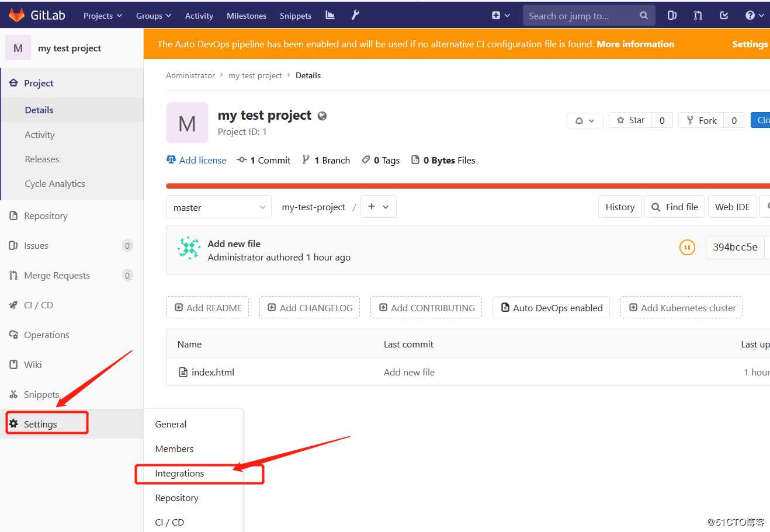Image resolution: width=770 pixels, height=532 pixels.
Task: Click the public visibility globe icon
Action: click(x=322, y=116)
